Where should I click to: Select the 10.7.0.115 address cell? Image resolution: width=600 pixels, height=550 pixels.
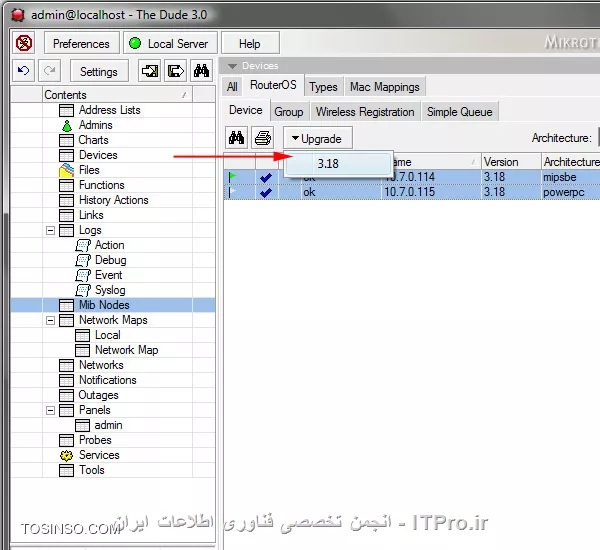(x=431, y=192)
